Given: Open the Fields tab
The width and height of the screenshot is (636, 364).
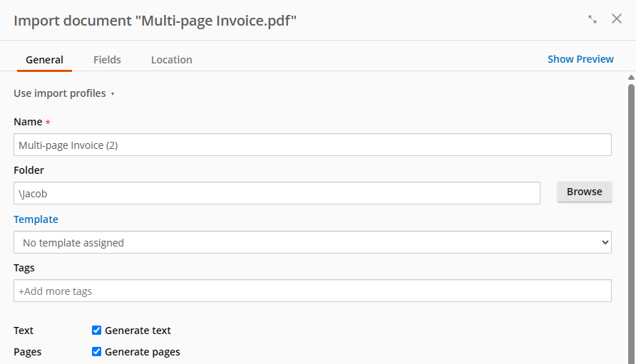Looking at the screenshot, I should pyautogui.click(x=107, y=60).
